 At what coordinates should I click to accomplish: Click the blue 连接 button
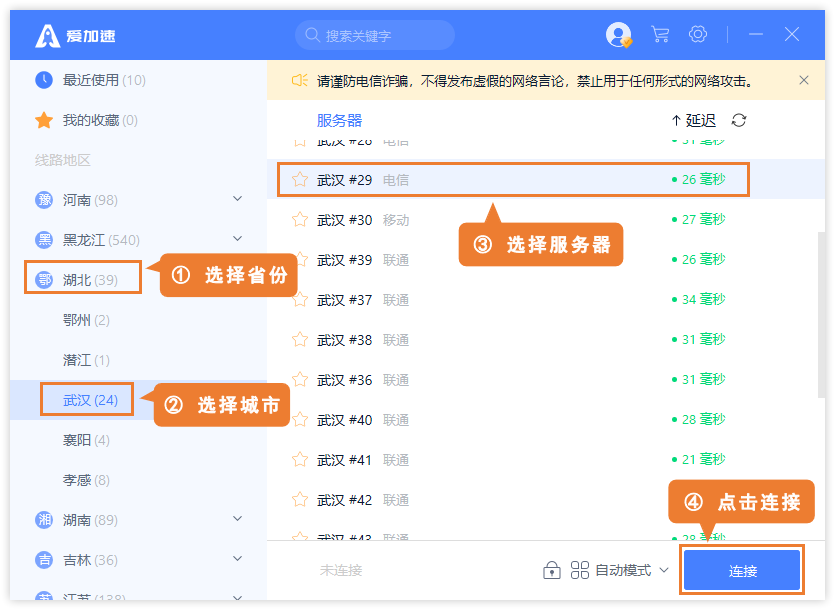742,570
